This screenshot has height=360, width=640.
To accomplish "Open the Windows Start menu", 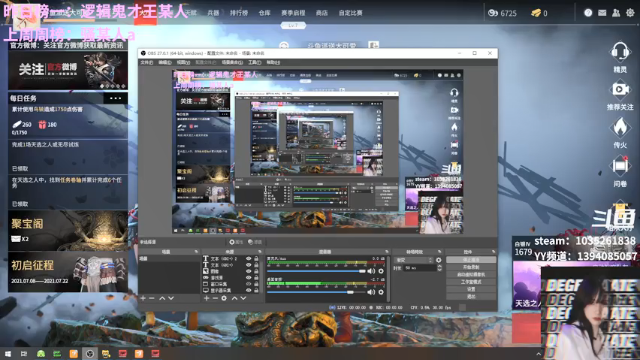I will pos(7,353).
